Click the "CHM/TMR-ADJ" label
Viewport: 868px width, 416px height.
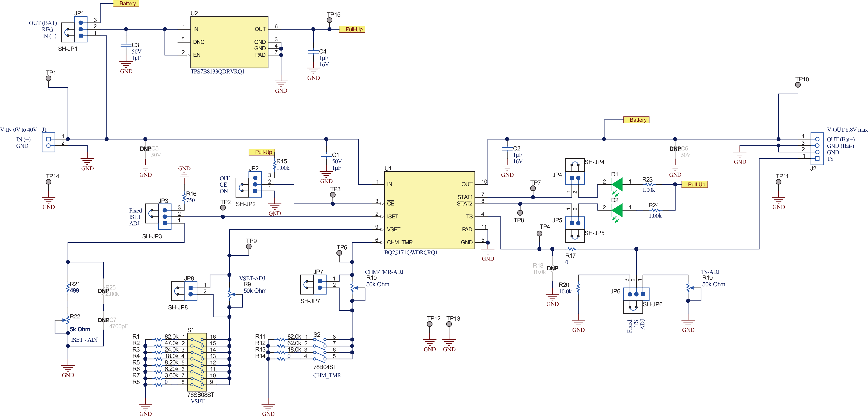click(x=384, y=272)
